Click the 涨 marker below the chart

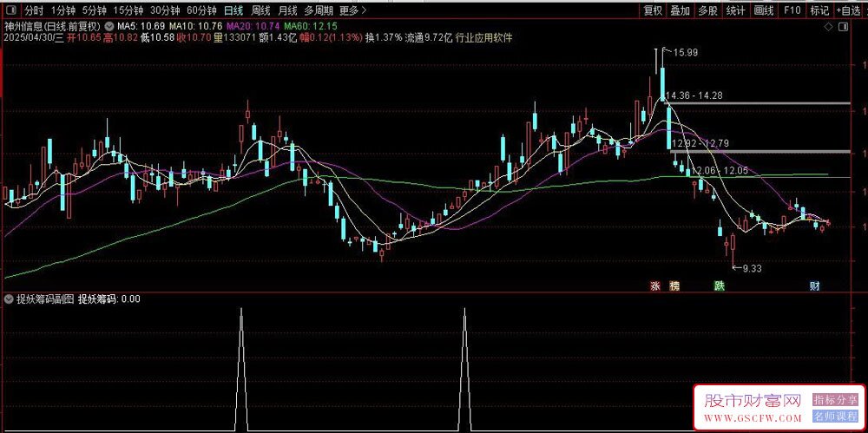click(655, 286)
